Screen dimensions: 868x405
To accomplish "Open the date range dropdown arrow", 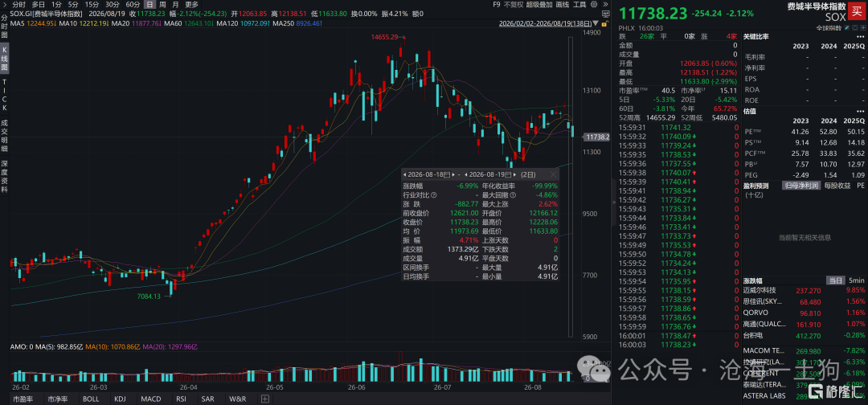I will pos(596,23).
